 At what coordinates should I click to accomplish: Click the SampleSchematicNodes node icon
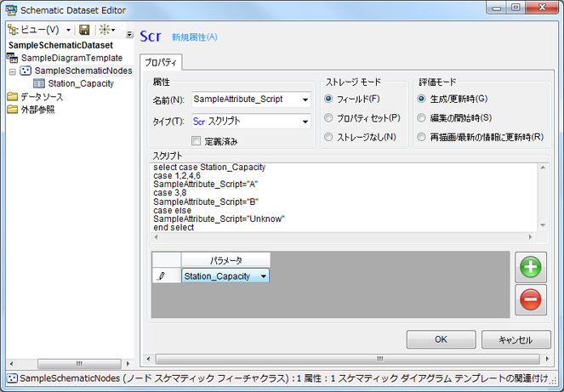[x=26, y=71]
